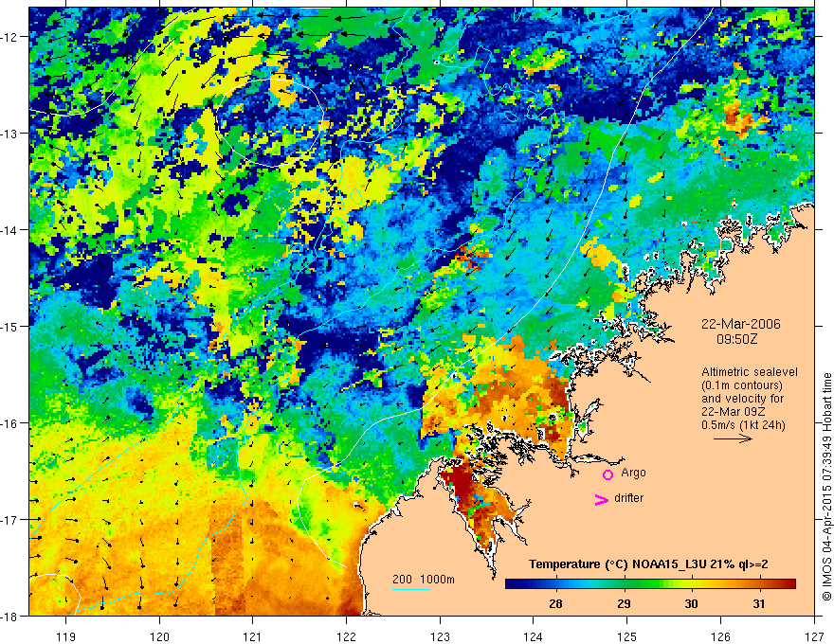Screen dimensions: 834x644
Task: Click the longitude label '126'
Action: click(720, 635)
